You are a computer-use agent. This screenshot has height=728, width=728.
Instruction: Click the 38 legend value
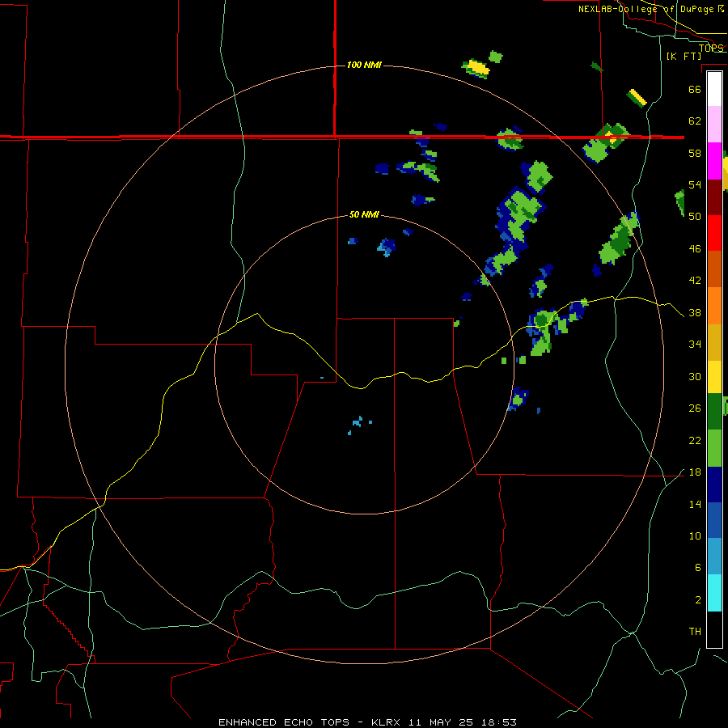(695, 313)
